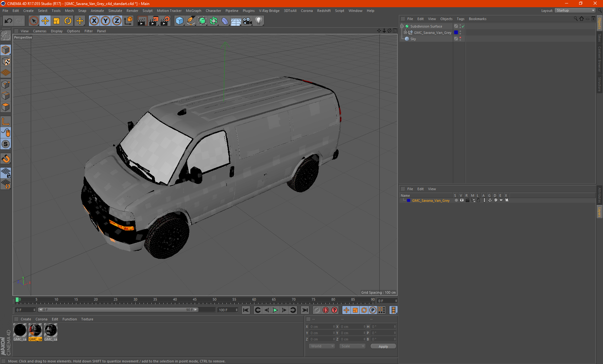Collapse the Subdivision Surface tree item
Screen dimensions: 603x364
tap(402, 26)
